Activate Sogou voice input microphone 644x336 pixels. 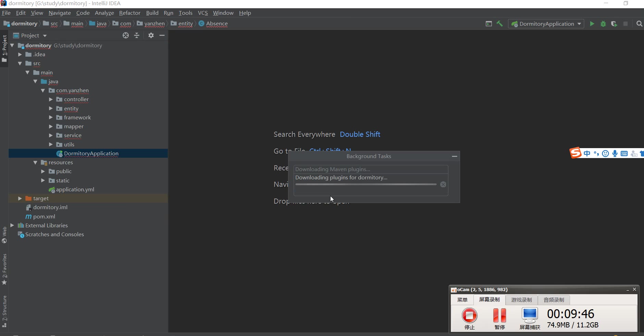click(x=615, y=154)
